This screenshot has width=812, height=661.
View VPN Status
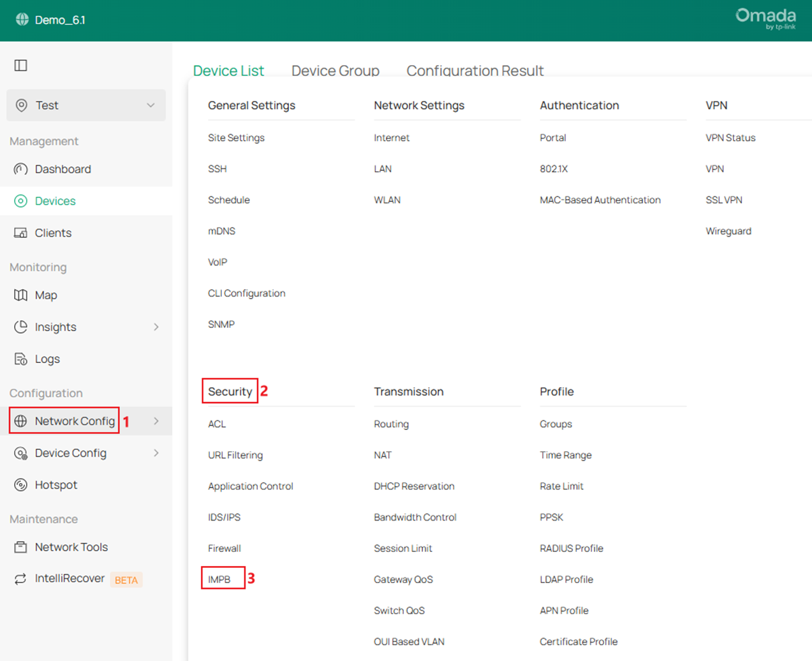(x=730, y=138)
